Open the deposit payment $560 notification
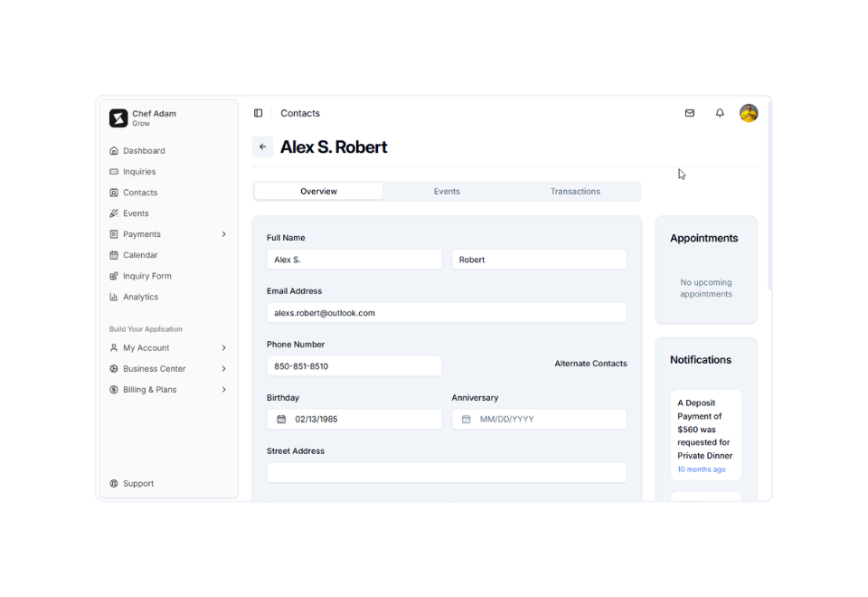The height and width of the screenshot is (597, 868). 706,435
